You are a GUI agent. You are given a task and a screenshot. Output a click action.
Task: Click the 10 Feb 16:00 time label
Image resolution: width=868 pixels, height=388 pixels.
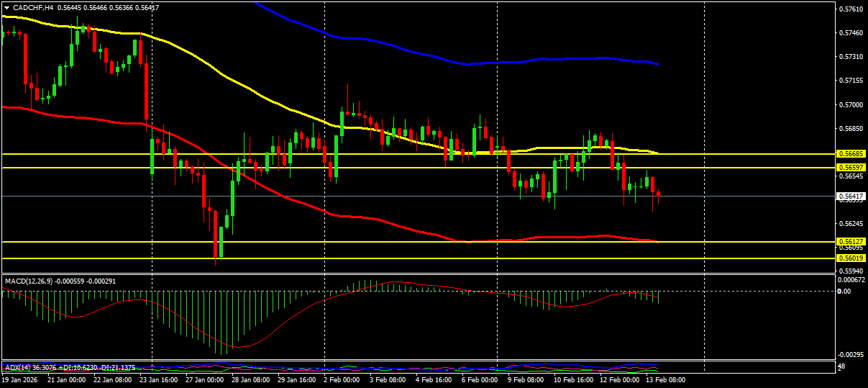573,379
